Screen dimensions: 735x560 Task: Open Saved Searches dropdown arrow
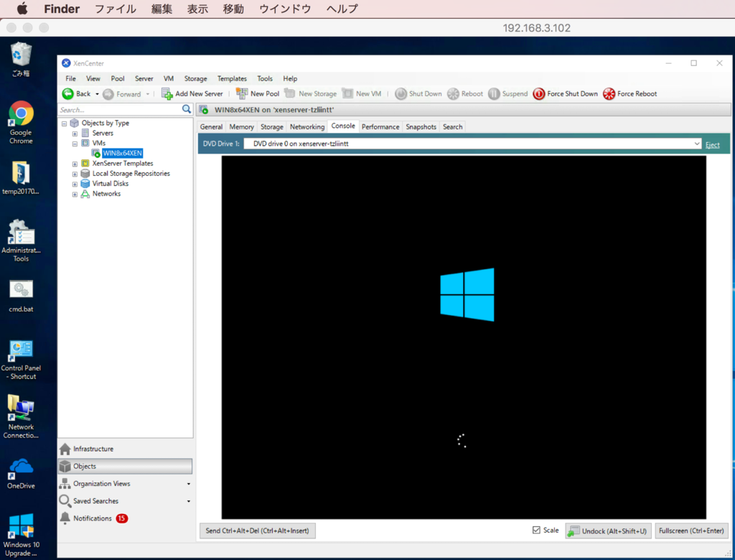pyautogui.click(x=189, y=501)
